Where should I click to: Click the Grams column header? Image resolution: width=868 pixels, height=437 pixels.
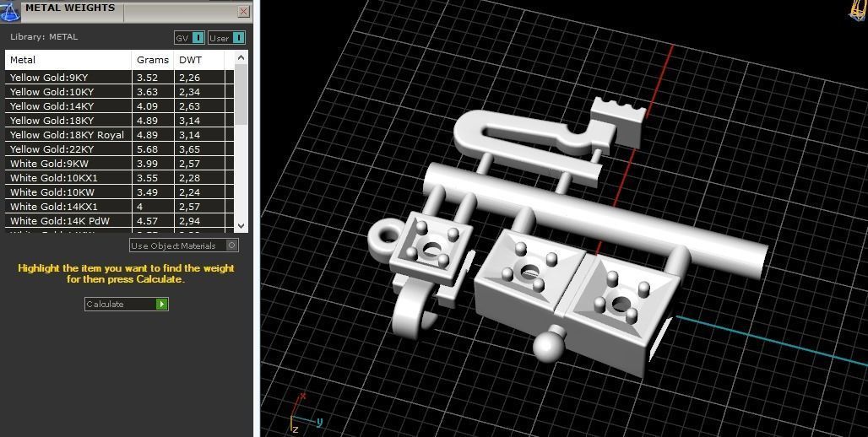pyautogui.click(x=153, y=60)
